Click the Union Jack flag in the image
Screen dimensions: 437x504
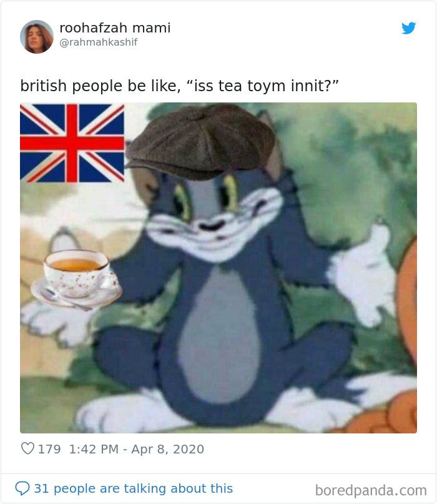(x=72, y=143)
